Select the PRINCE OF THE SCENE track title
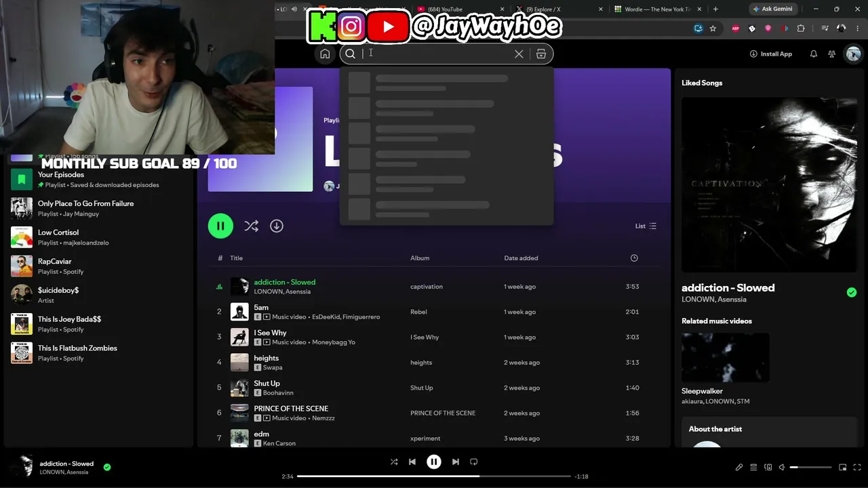868x488 pixels. (291, 409)
